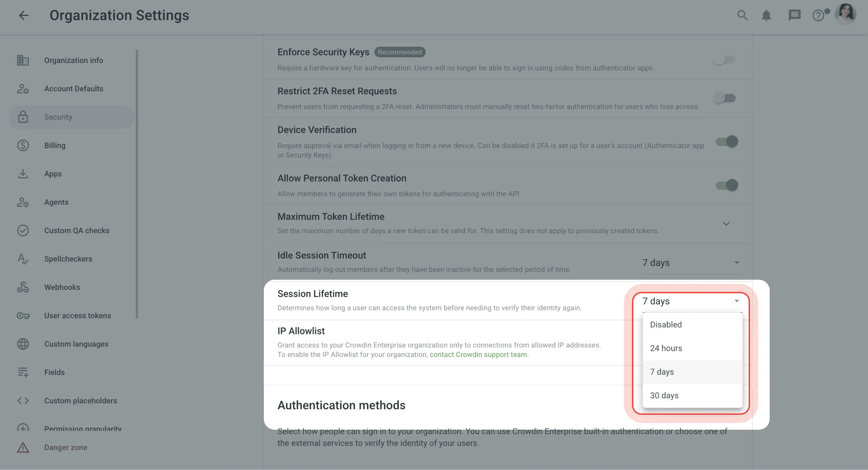Viewport: 868px width, 470px height.
Task: Click the Webhooks sidebar icon
Action: tap(23, 287)
